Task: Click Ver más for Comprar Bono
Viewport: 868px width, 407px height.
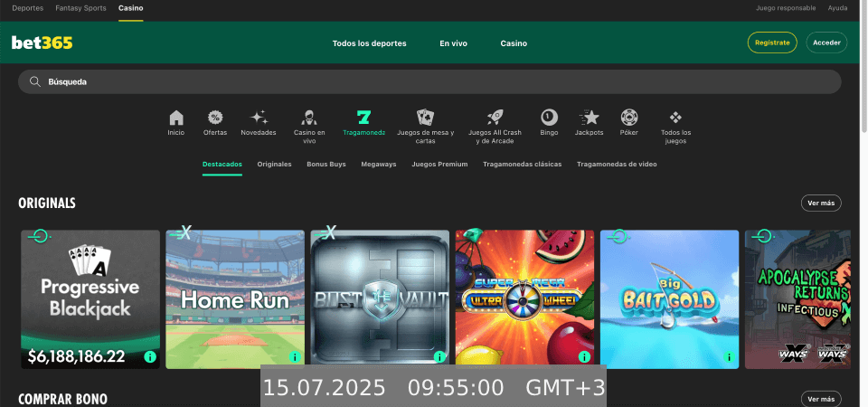Action: pyautogui.click(x=821, y=399)
